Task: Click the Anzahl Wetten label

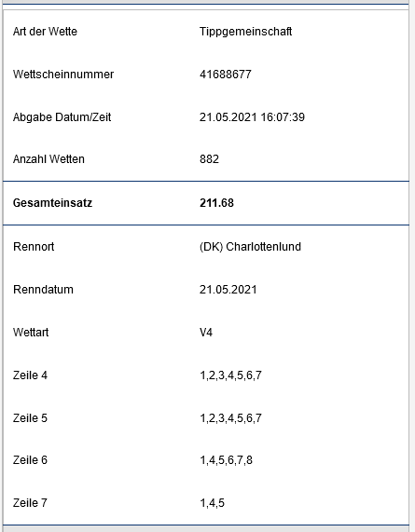Action: [x=48, y=159]
